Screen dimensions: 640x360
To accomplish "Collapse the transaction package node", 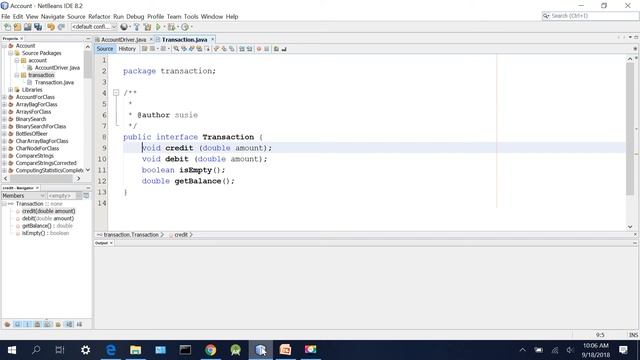I will [17, 75].
